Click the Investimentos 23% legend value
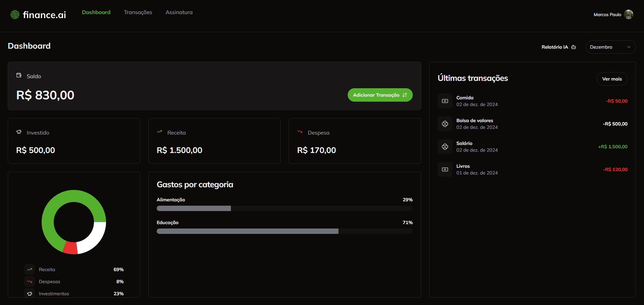644x305 pixels. (118, 294)
